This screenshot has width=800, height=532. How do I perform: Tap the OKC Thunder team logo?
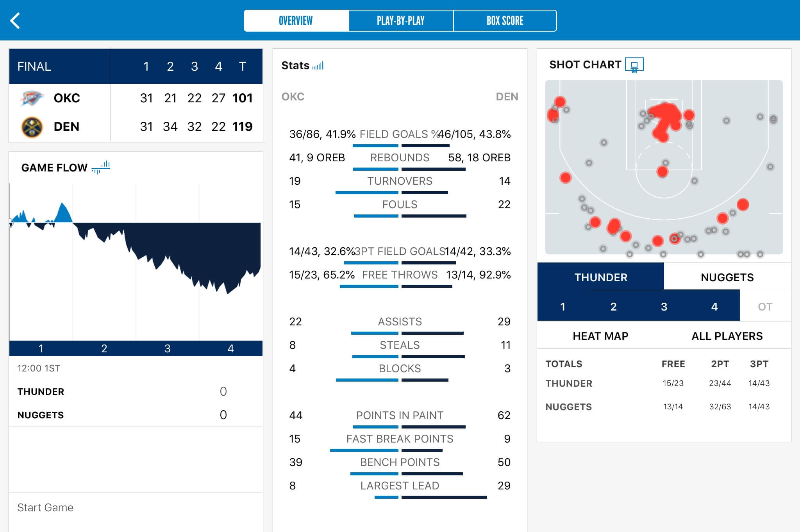tap(31, 98)
